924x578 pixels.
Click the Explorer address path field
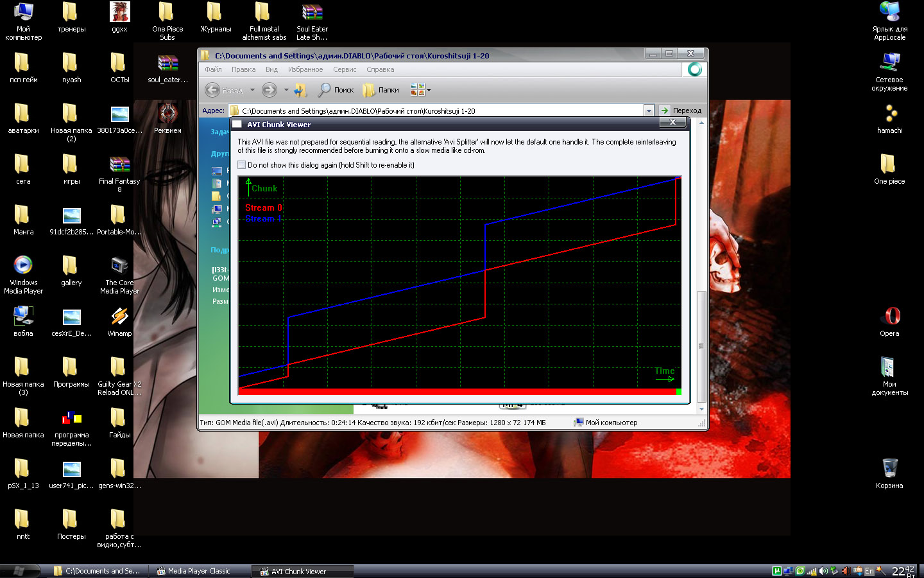(436, 110)
